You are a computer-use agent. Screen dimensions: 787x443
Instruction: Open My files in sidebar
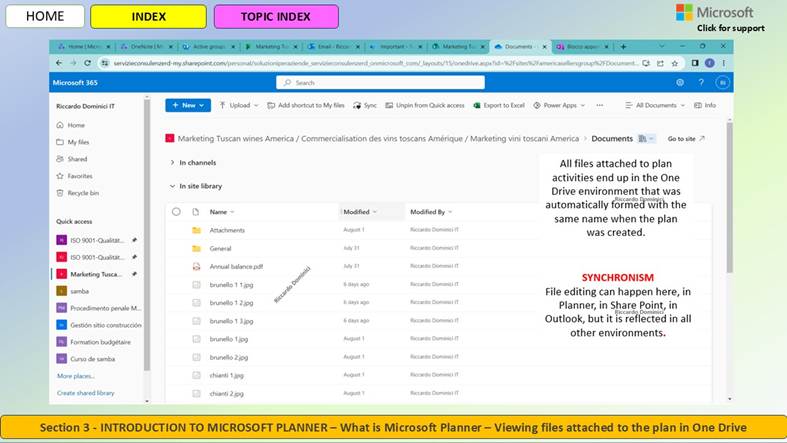73,142
